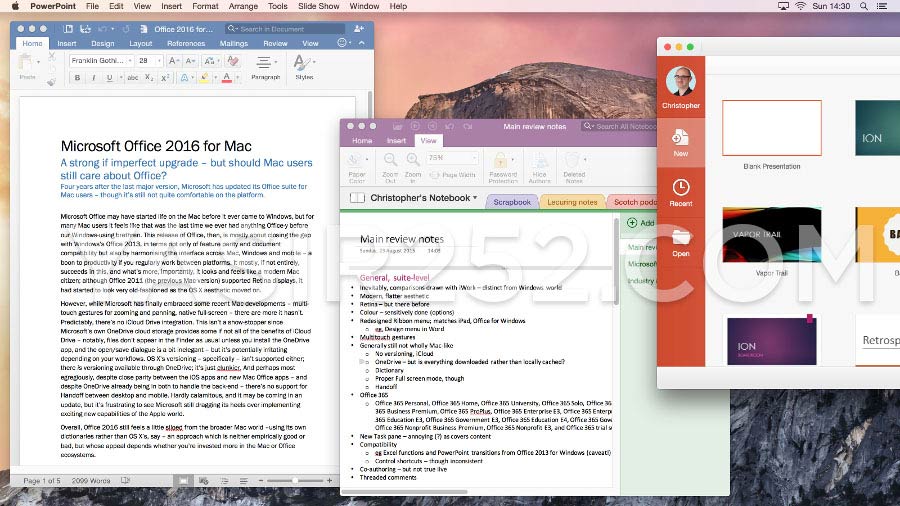900x506 pixels.
Task: Click Zoom In in OneNote's View ribbon
Action: coord(413,167)
